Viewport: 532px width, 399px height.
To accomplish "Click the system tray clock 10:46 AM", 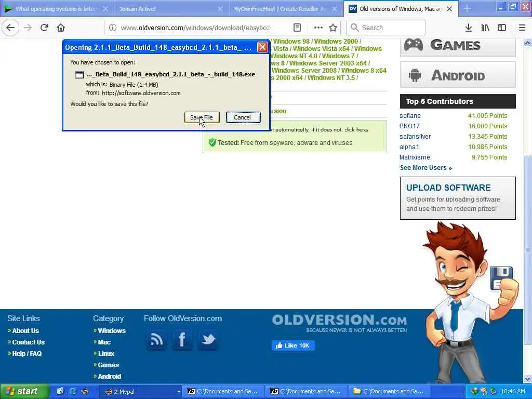I will 513,392.
